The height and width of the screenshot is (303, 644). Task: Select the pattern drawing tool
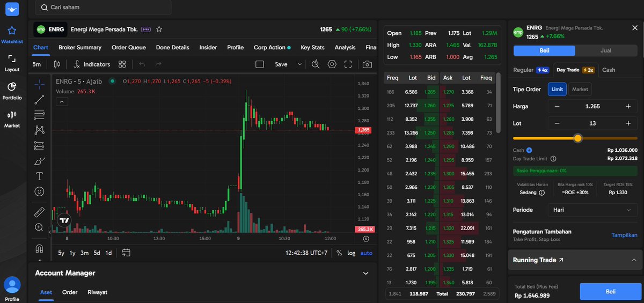coord(39,130)
